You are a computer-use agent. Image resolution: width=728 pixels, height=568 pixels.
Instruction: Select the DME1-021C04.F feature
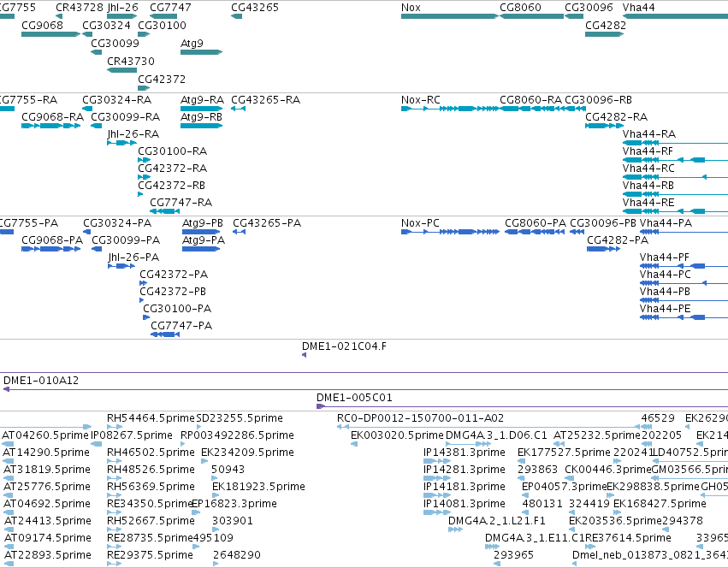click(304, 355)
